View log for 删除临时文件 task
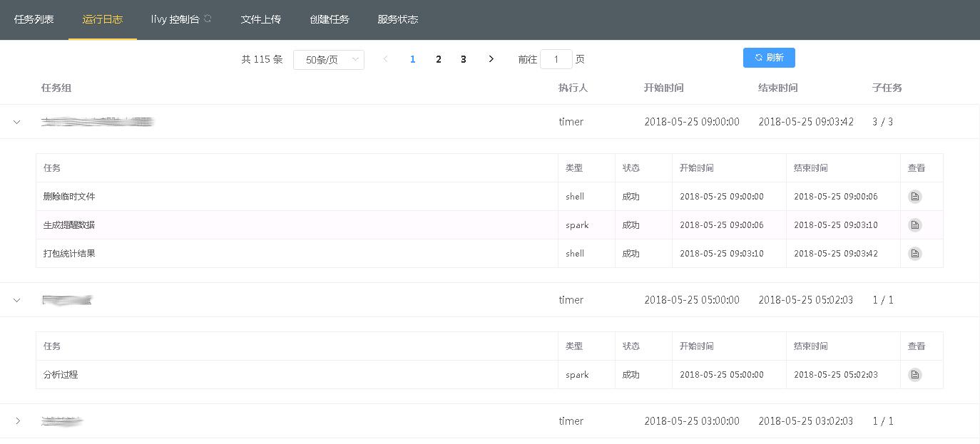Screen dimensions: 980x444 click(915, 197)
